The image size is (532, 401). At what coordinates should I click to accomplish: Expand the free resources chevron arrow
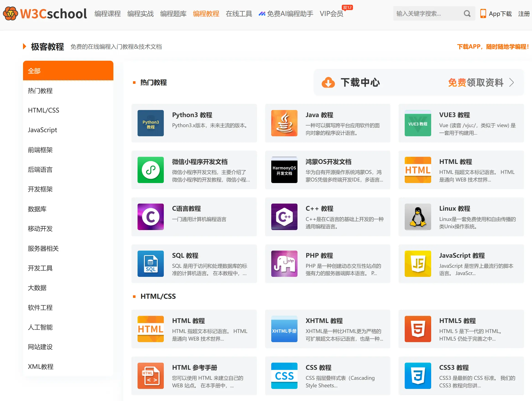click(x=511, y=83)
